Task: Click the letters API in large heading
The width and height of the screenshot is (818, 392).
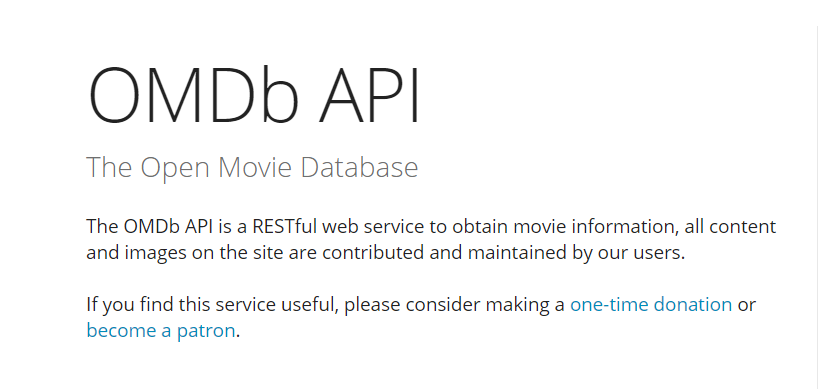Action: pyautogui.click(x=369, y=96)
